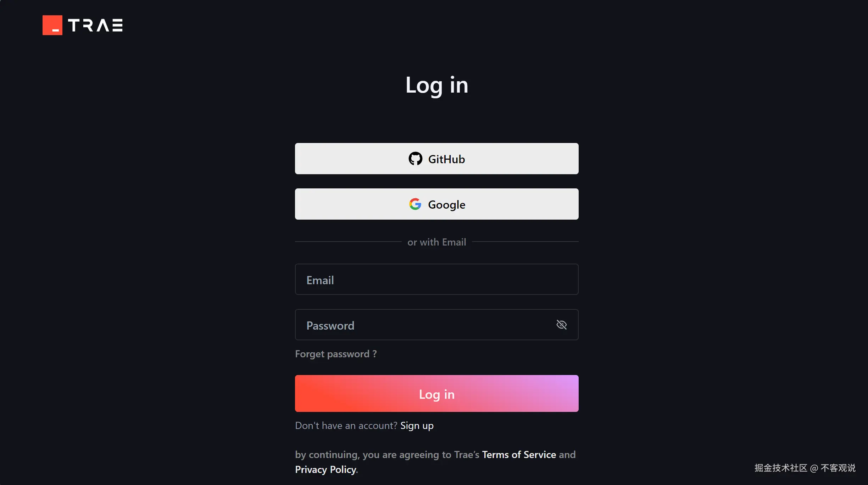Click the multicolor Google G icon
868x485 pixels.
(x=415, y=204)
